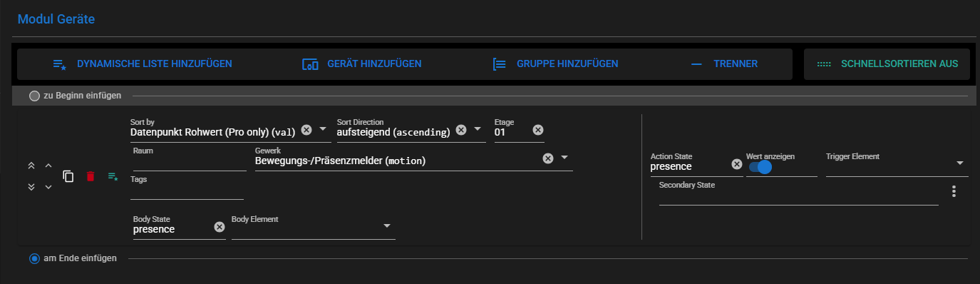Select zu Beginn einfügen radio option
Screen dimensions: 980x284
coord(34,95)
